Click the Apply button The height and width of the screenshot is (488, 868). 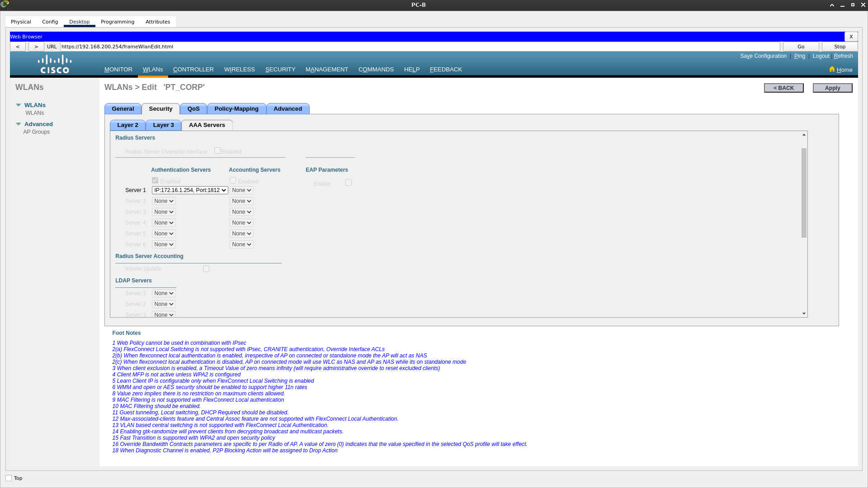[x=832, y=88]
